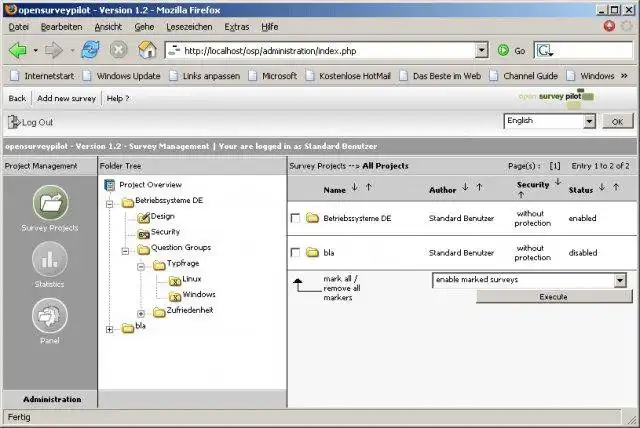Open the Hilfe menu
640x428 pixels.
(x=270, y=27)
